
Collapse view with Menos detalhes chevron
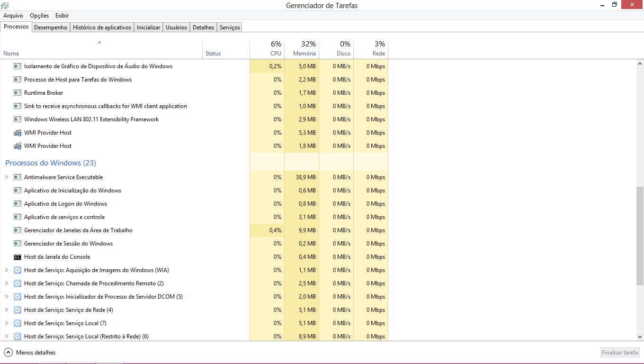tap(8, 353)
